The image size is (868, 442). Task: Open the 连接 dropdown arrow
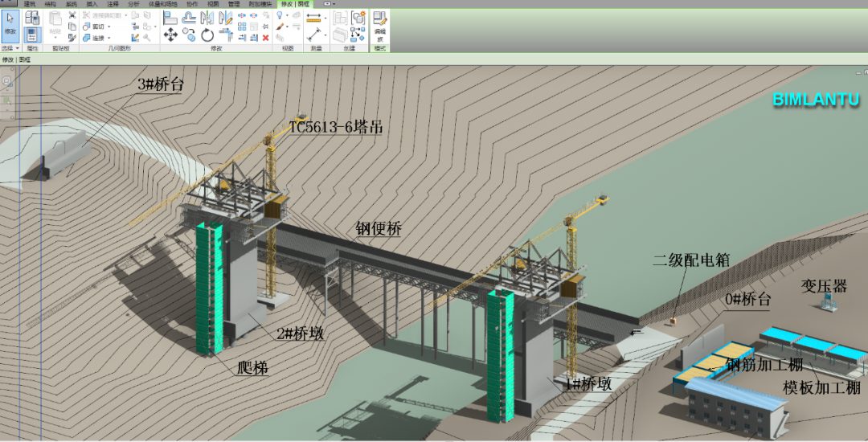(x=109, y=38)
